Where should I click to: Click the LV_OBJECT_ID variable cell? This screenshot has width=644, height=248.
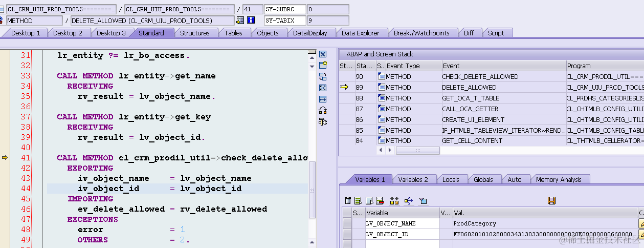[x=402, y=234]
